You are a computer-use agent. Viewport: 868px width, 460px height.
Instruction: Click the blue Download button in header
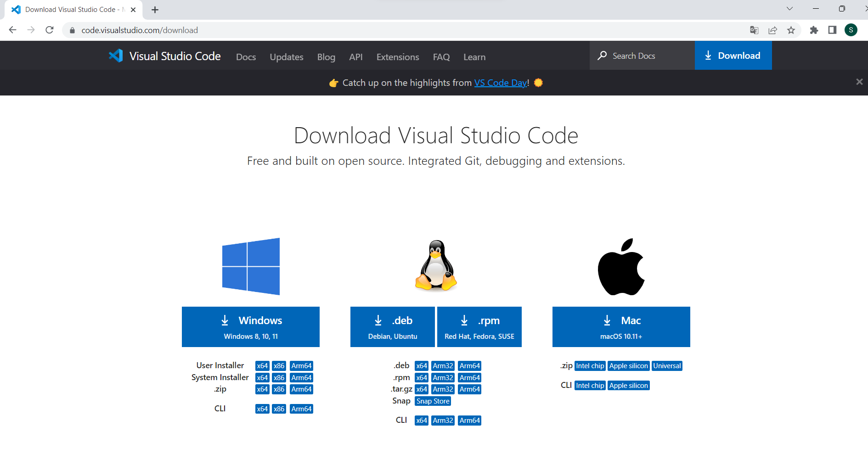point(733,56)
